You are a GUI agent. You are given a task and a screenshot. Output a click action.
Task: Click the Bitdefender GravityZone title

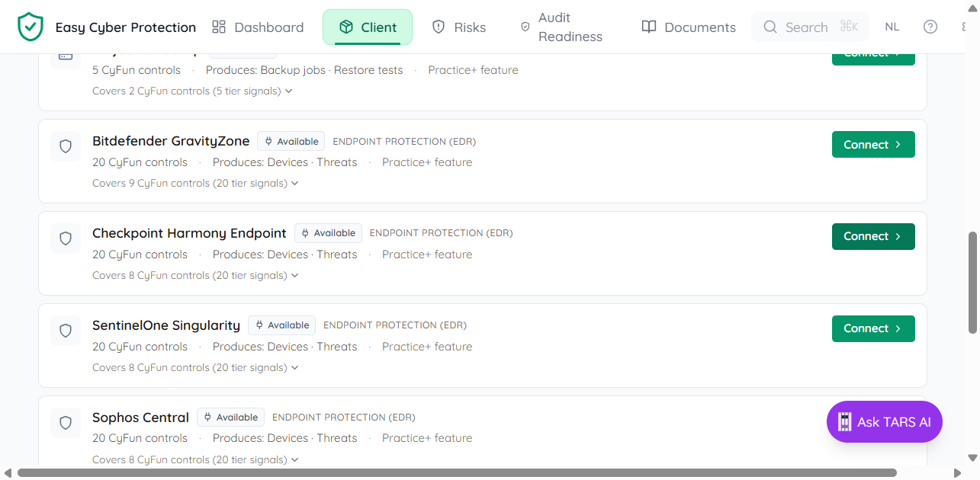(171, 142)
